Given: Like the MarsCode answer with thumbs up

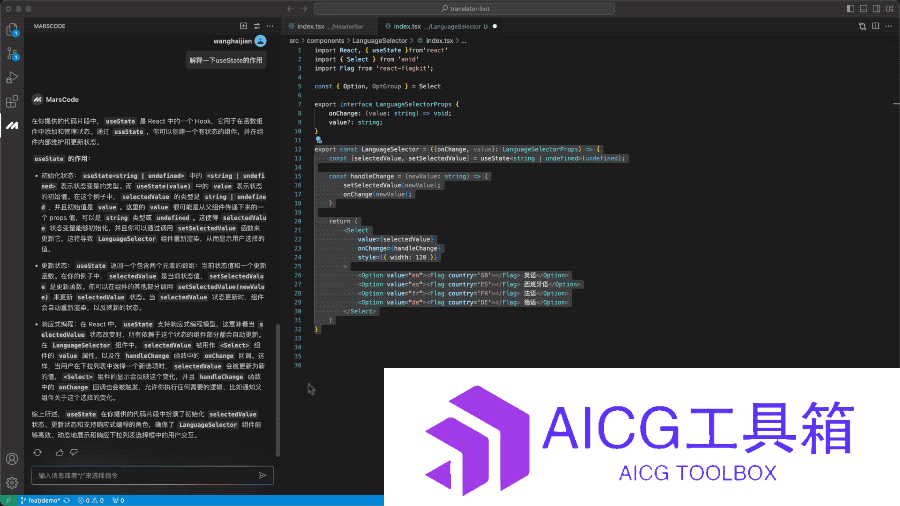Looking at the screenshot, I should tap(59, 452).
